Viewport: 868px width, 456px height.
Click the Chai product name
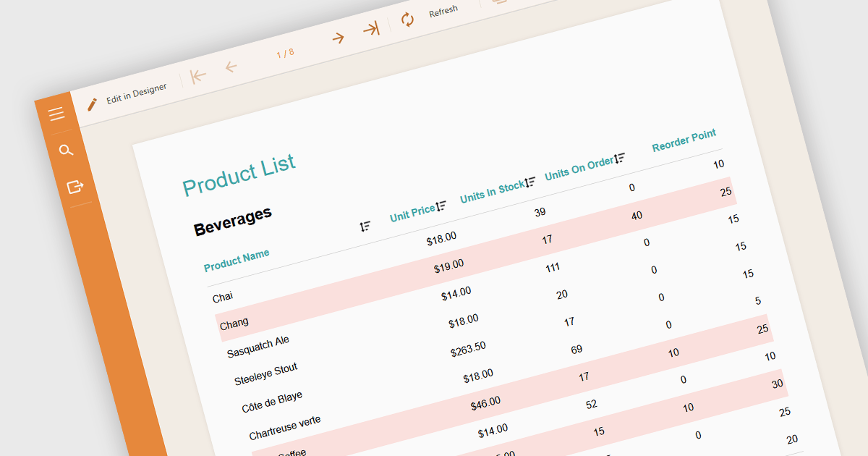click(x=223, y=297)
